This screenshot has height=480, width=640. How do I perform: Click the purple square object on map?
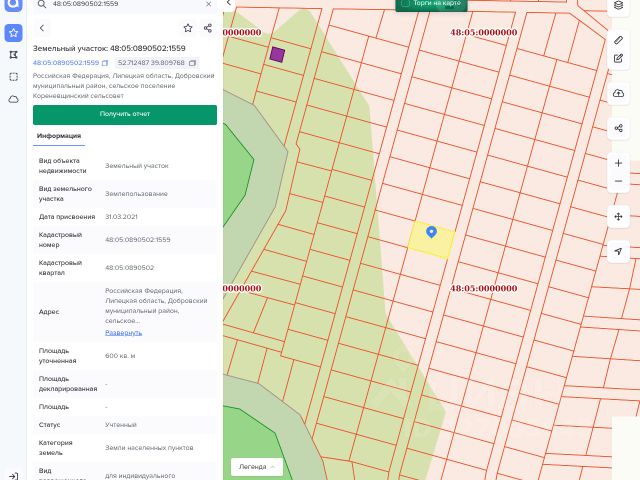point(277,54)
